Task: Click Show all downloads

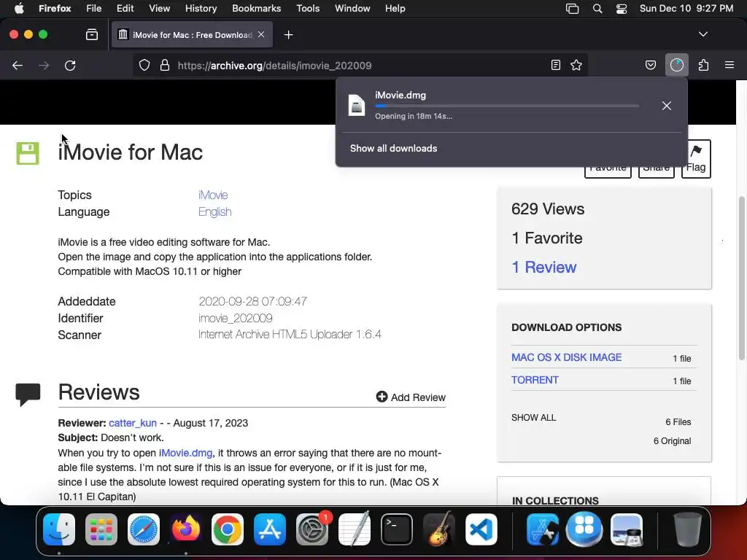Action: coord(393,149)
